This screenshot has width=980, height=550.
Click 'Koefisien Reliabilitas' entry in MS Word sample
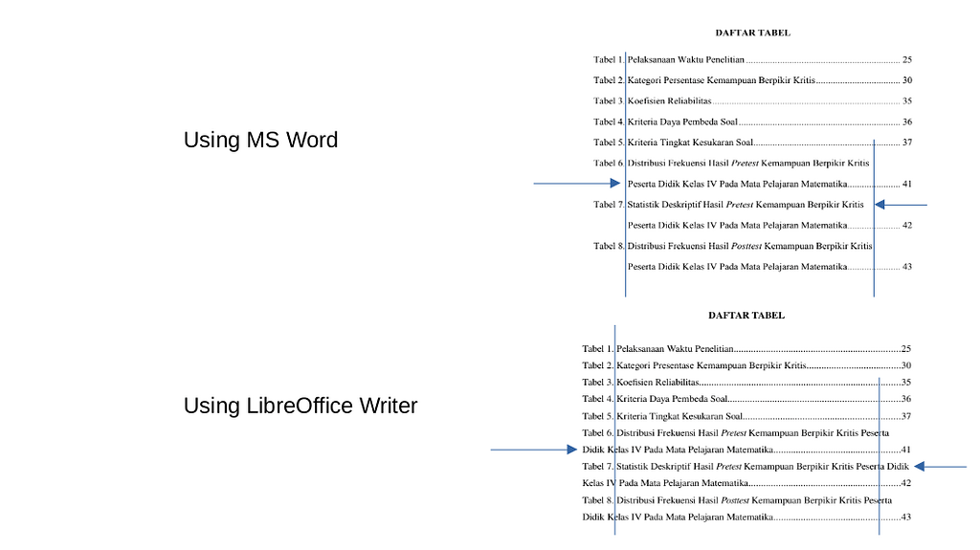(669, 100)
